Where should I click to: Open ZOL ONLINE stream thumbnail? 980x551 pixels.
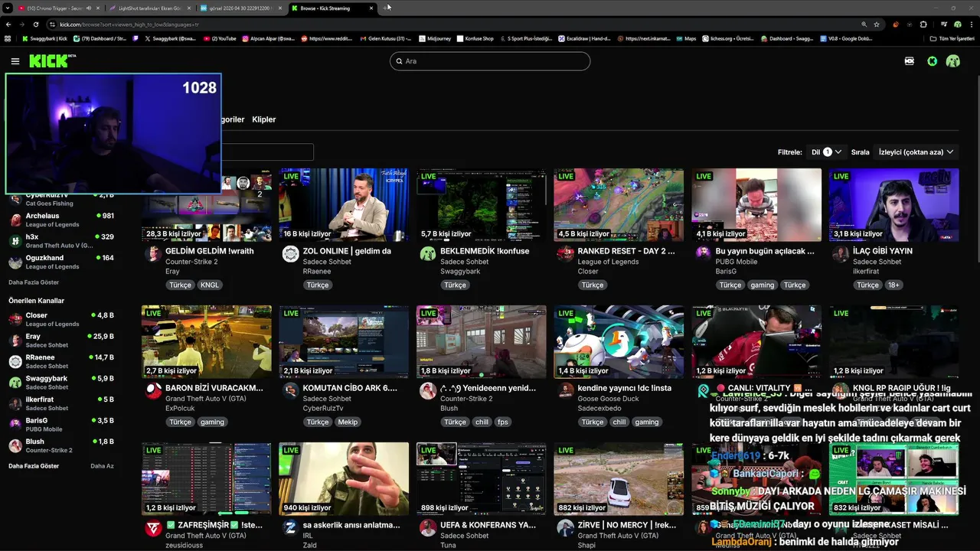[344, 205]
